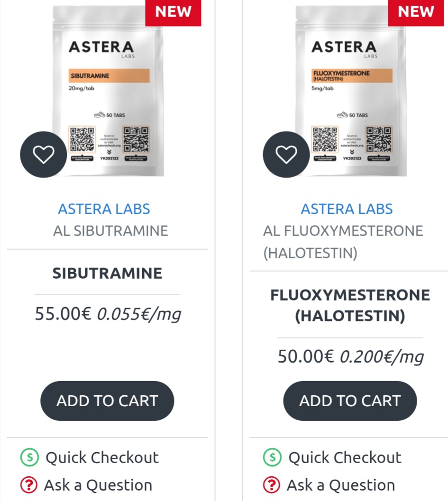
Task: Open Astera Labs brand link above Fluoxymesterone
Action: pyautogui.click(x=347, y=209)
